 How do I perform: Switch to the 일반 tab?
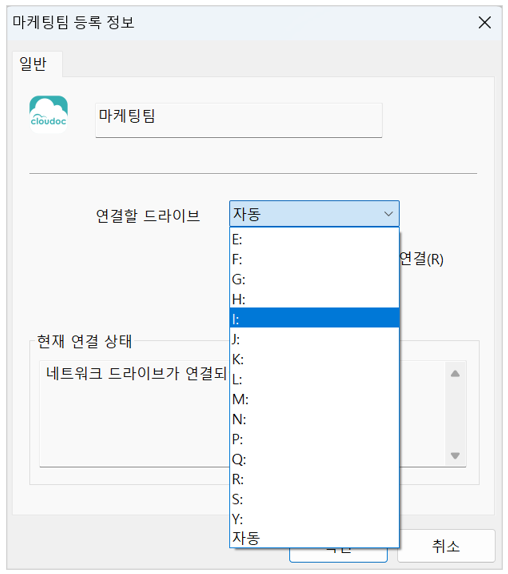point(33,64)
